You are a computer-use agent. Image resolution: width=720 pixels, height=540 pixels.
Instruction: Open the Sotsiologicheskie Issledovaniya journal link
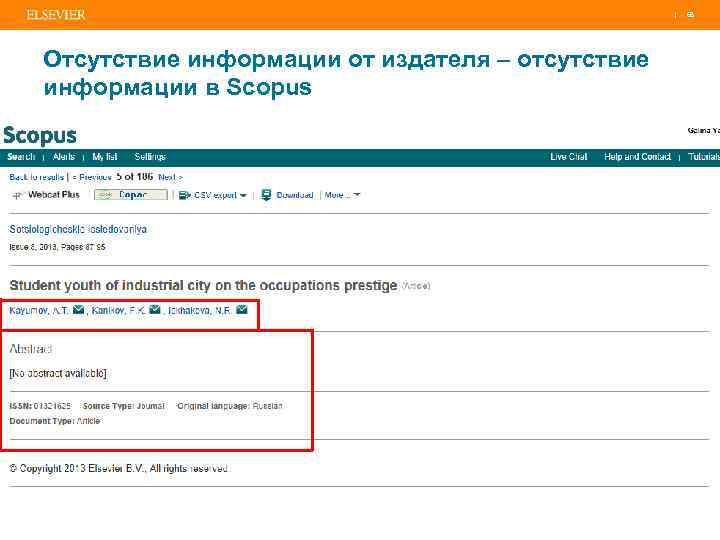(78, 229)
